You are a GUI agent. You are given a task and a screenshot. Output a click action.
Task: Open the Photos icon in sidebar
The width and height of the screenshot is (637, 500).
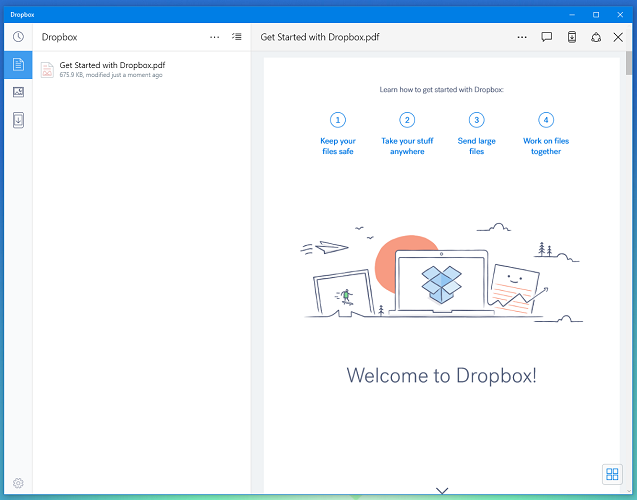18,92
